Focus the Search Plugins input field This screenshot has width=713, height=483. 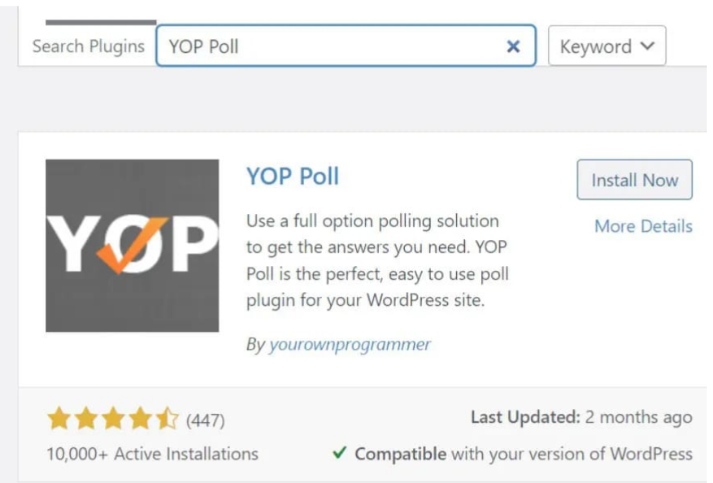pyautogui.click(x=346, y=46)
